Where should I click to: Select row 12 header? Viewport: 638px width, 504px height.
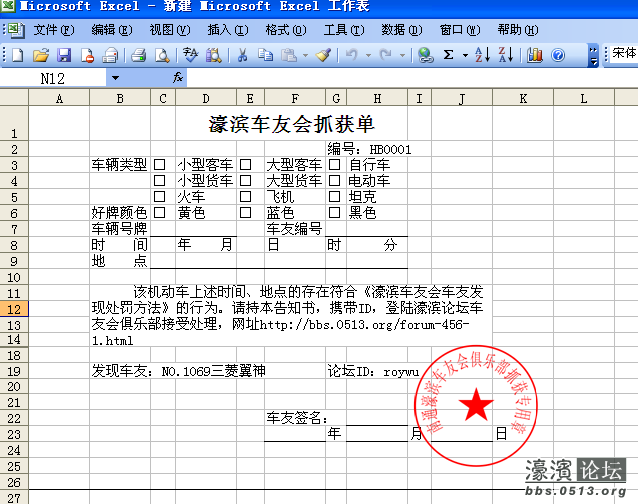pyautogui.click(x=14, y=309)
